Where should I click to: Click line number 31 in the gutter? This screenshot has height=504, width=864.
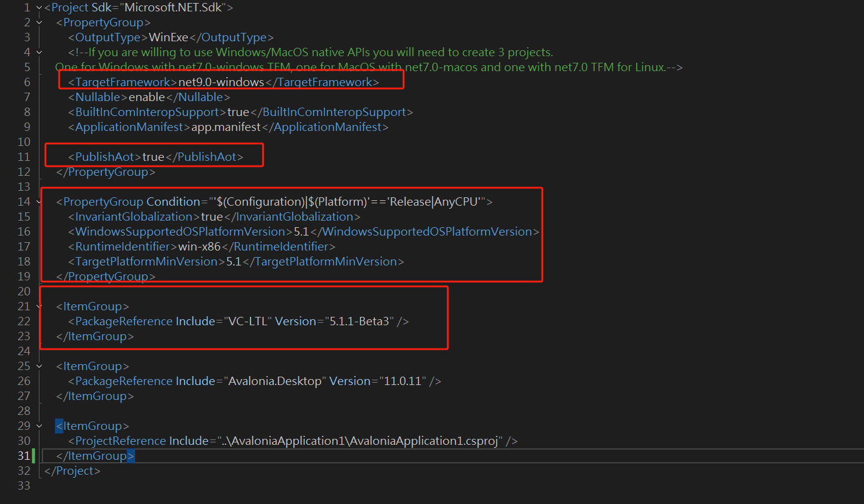(24, 456)
